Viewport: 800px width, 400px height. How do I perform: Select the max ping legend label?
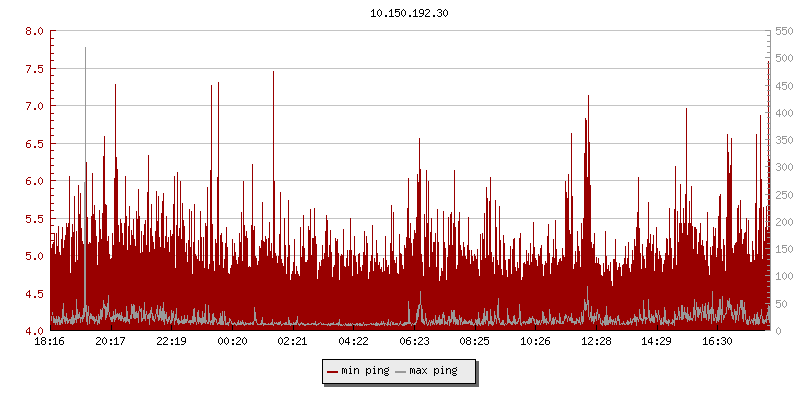coord(433,371)
